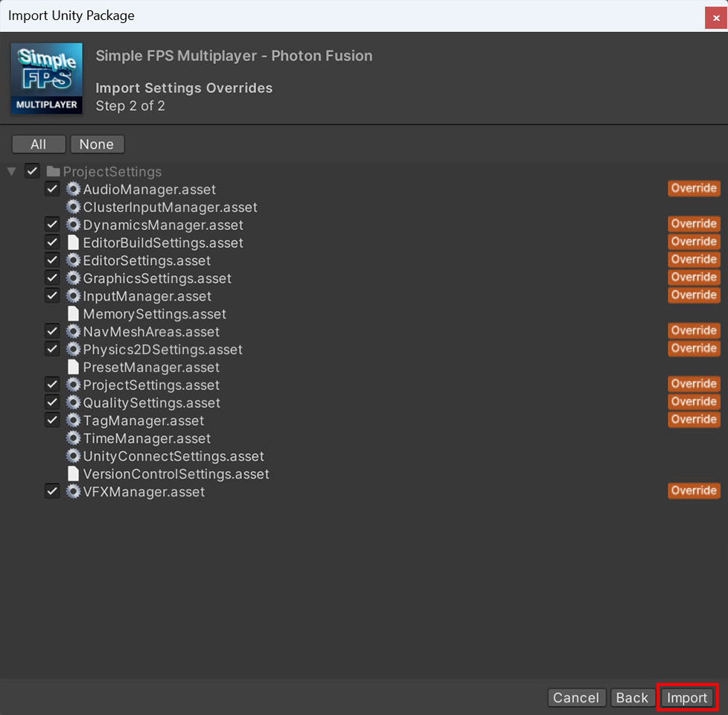
Task: Toggle the ProjectSettings folder checkbox
Action: pyautogui.click(x=32, y=171)
